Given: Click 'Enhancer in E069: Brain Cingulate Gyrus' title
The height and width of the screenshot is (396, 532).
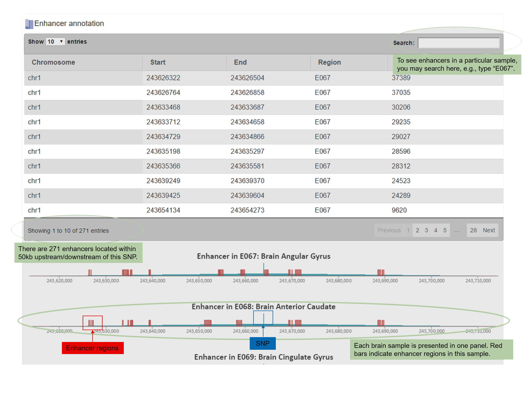Looking at the screenshot, I should pyautogui.click(x=263, y=357).
